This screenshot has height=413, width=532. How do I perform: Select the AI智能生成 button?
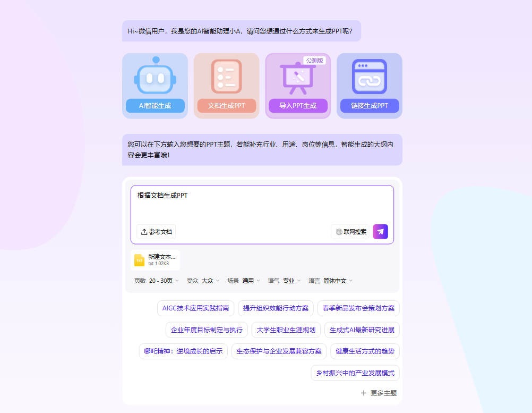click(155, 106)
